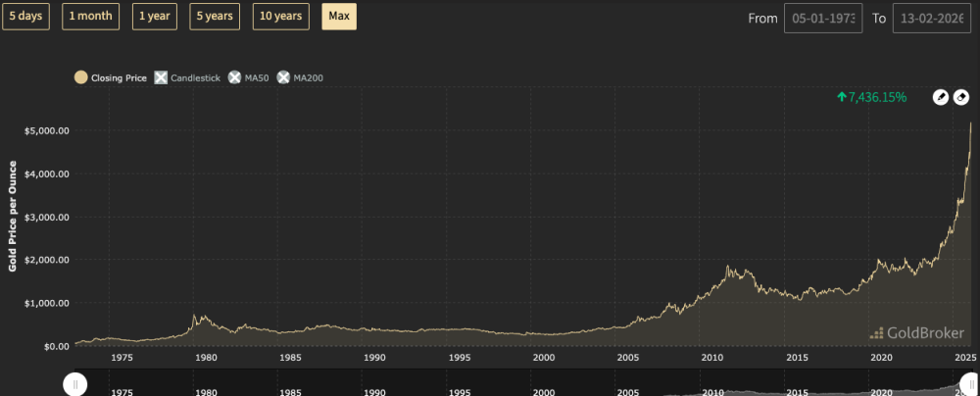The image size is (980, 396).
Task: Select the 5 days time range
Action: 26,16
